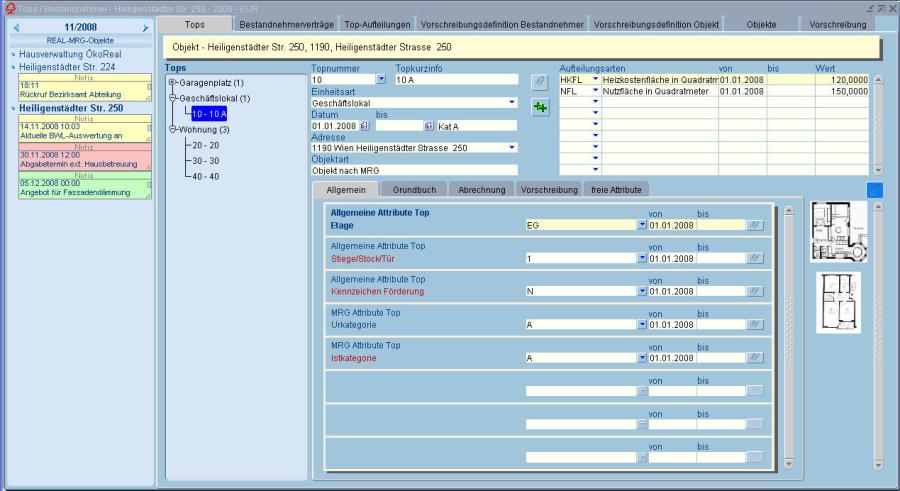Open the Urkategorie A dropdown
Viewport: 900px width, 491px height.
click(642, 324)
